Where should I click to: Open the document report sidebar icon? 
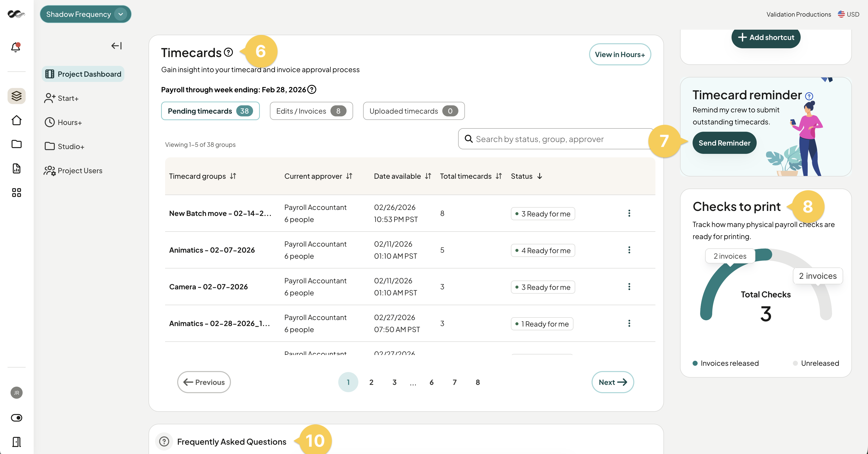[x=17, y=168]
